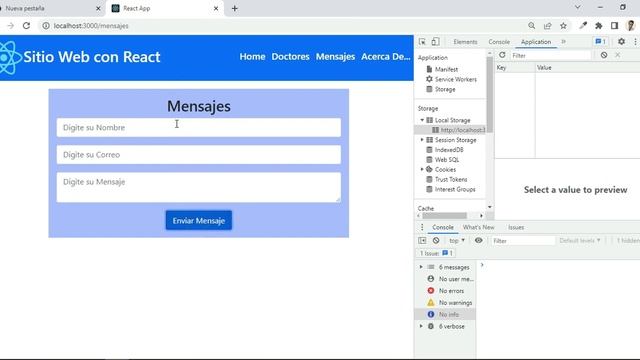Go forward with the browser arrow
Viewport: 640px width, 360px height.
pyautogui.click(x=11, y=26)
